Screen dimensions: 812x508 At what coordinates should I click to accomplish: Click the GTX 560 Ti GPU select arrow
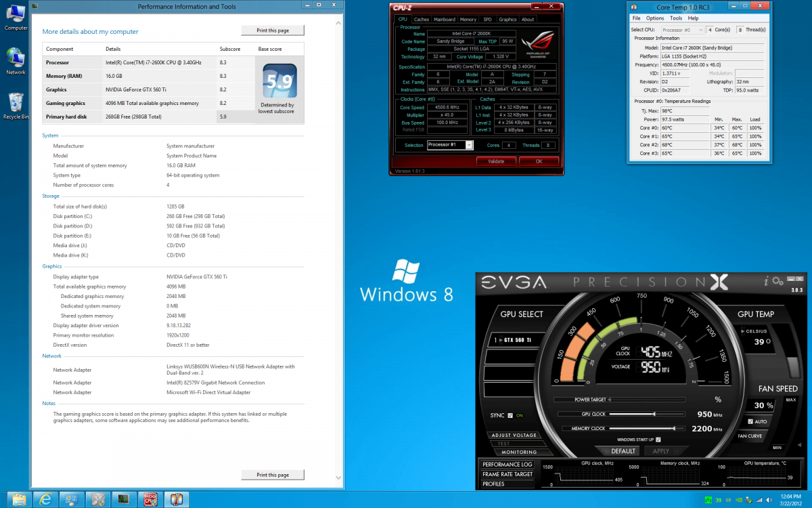501,340
